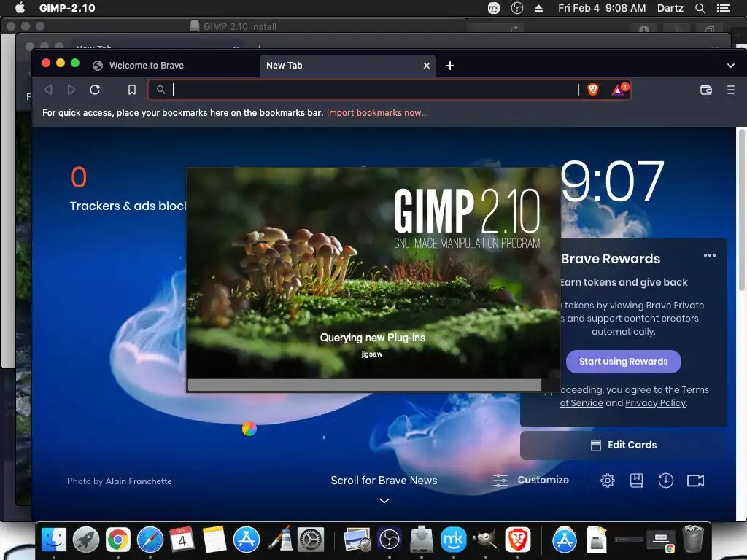This screenshot has height=560, width=747.
Task: Click the date and time in menu bar
Action: tap(602, 7)
